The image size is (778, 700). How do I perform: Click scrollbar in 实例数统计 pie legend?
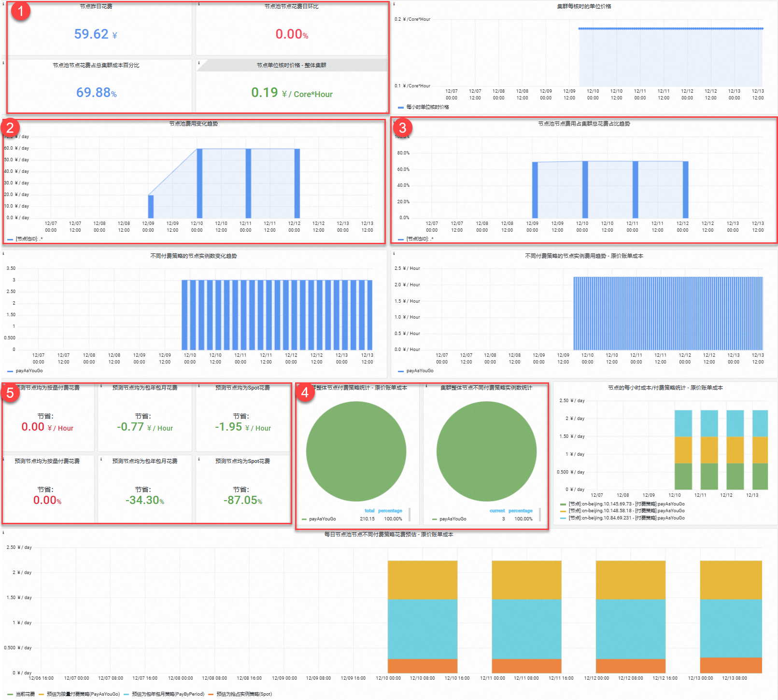[x=540, y=515]
